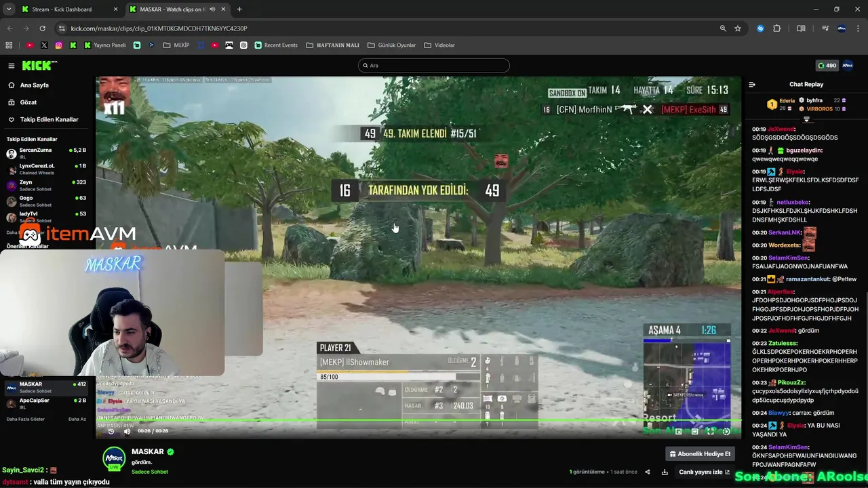Collapse the Chat Replay panel
The width and height of the screenshot is (868, 488).
coord(752,85)
